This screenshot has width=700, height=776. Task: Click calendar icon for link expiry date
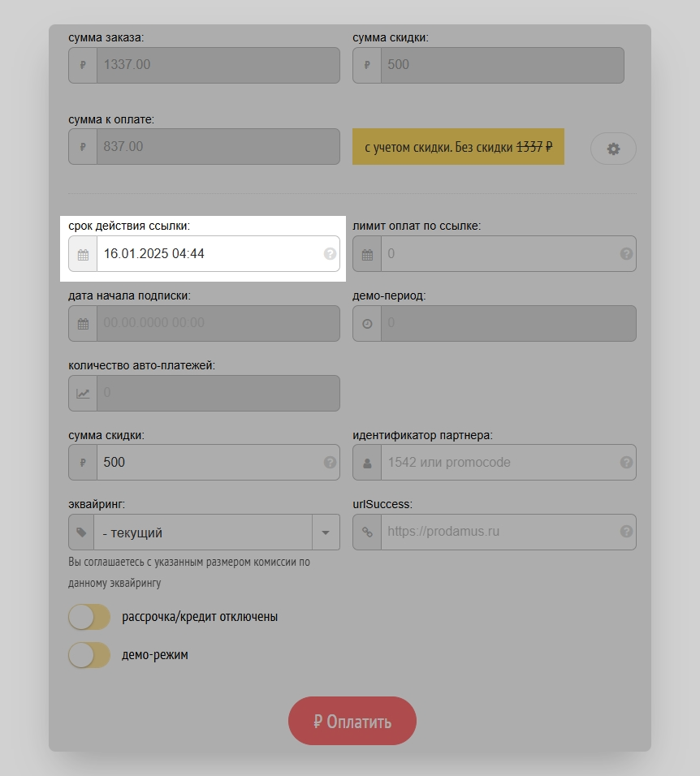[83, 254]
